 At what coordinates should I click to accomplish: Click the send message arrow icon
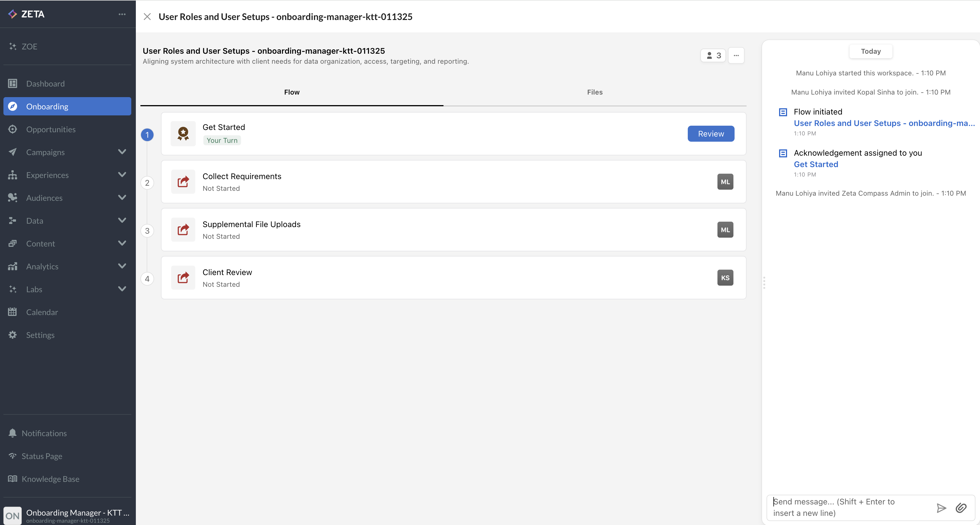click(x=941, y=508)
